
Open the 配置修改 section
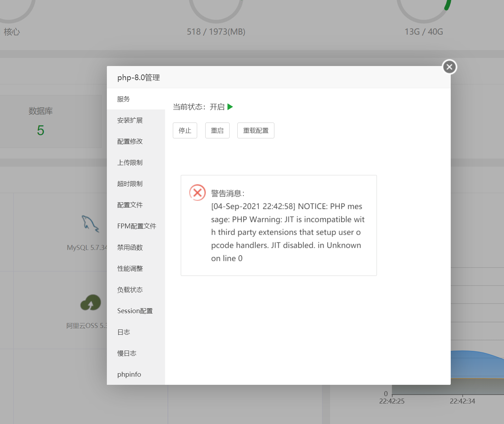coord(136,141)
